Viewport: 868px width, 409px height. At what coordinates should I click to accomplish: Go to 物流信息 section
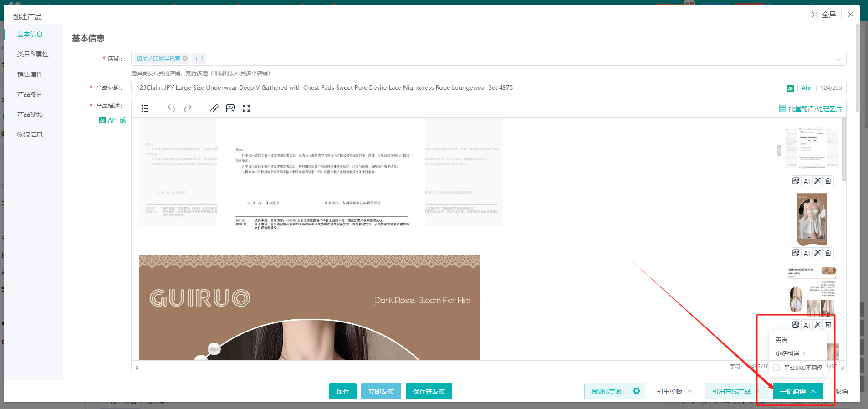pos(30,134)
